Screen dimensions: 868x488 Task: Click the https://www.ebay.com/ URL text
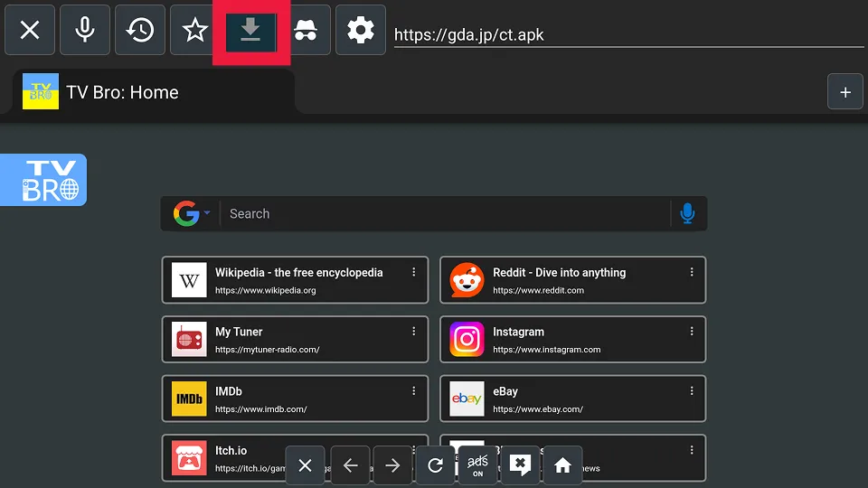point(538,409)
